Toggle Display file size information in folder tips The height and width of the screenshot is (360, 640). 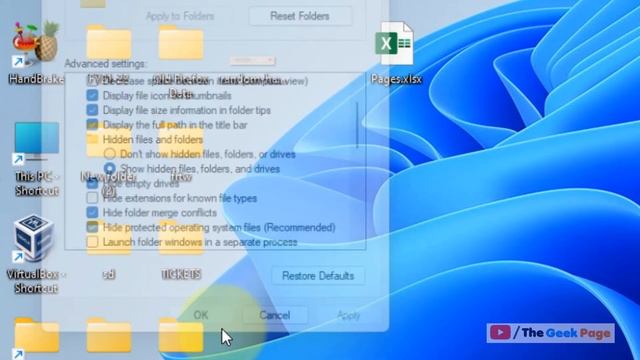(92, 110)
